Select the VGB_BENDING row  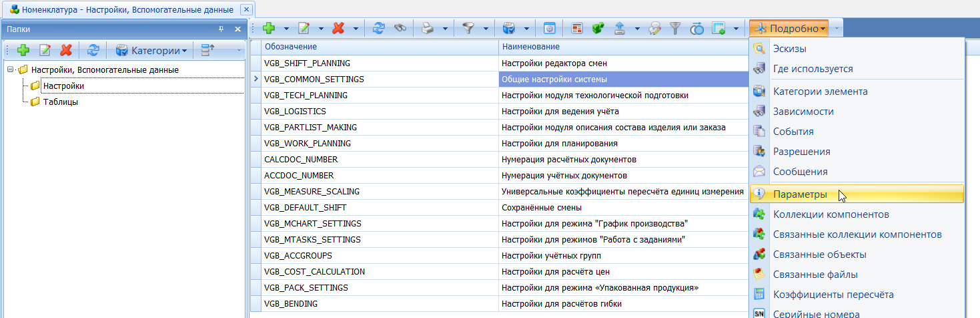[x=291, y=304]
